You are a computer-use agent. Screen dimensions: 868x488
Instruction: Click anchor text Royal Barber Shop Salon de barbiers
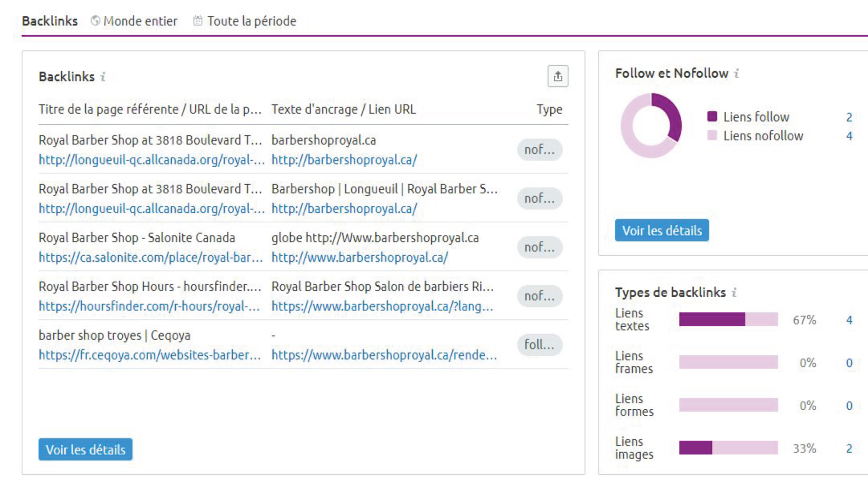(382, 286)
